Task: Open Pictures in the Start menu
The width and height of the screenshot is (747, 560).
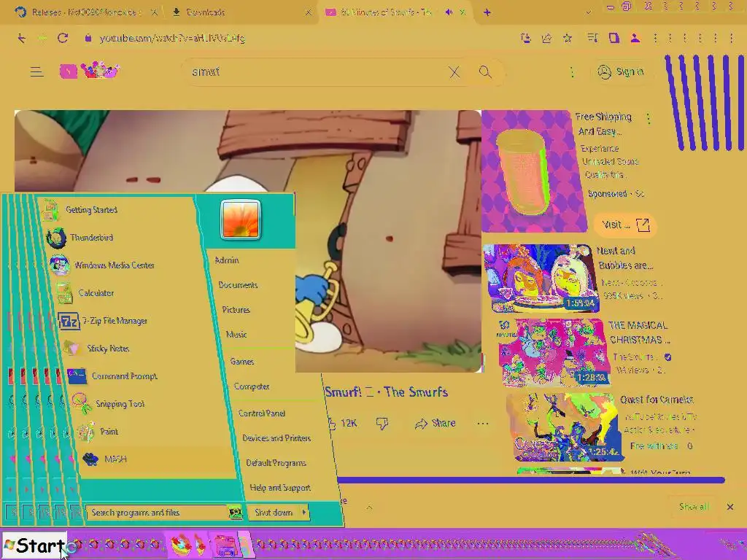Action: tap(236, 309)
